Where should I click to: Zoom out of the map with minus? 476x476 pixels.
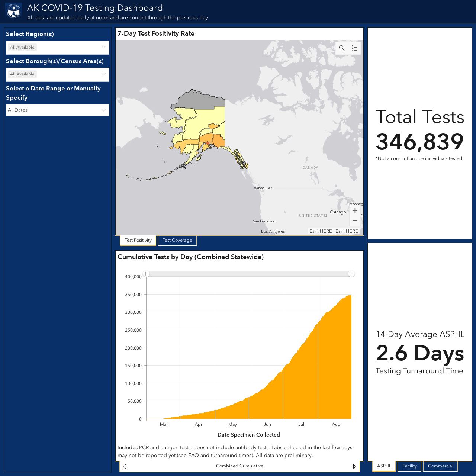(x=355, y=221)
